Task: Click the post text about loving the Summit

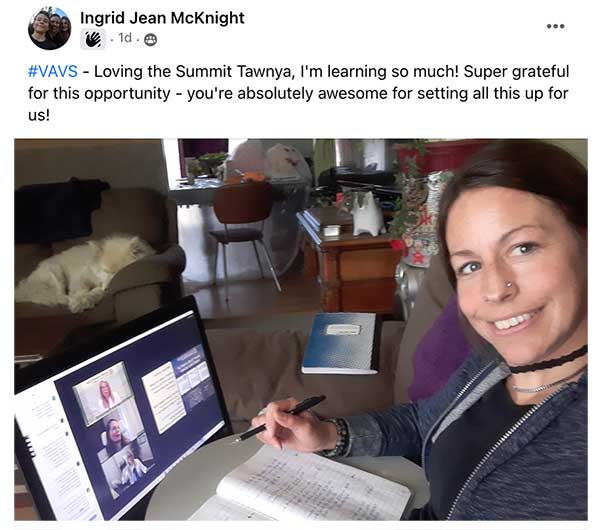Action: pyautogui.click(x=298, y=93)
